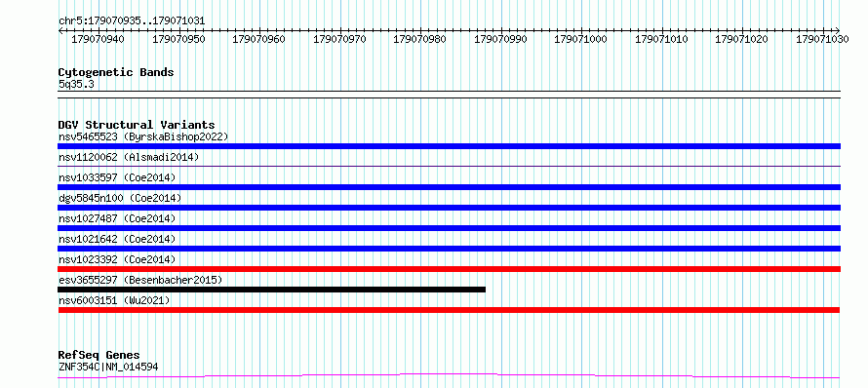Click the chr5:179070935..179071031 region label
Screen dimensions: 868x388
pos(132,21)
